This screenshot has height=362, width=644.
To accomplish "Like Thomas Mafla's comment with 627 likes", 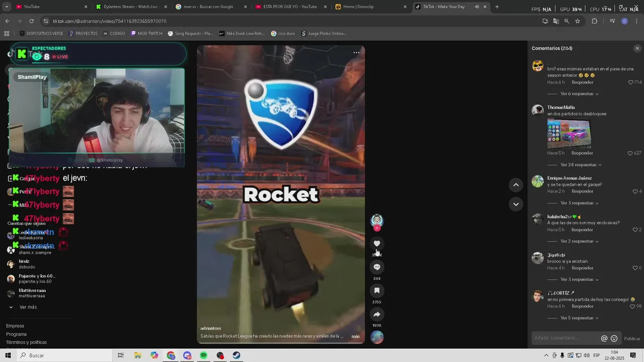I will click(631, 153).
